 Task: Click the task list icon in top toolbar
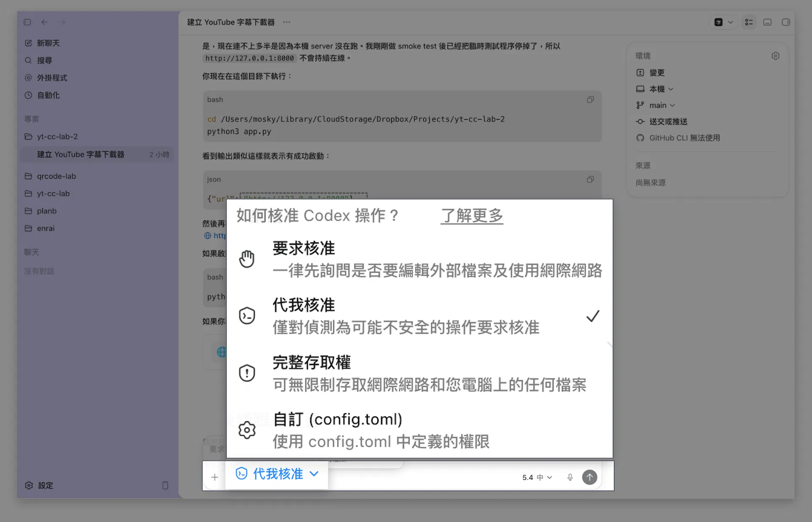click(749, 22)
